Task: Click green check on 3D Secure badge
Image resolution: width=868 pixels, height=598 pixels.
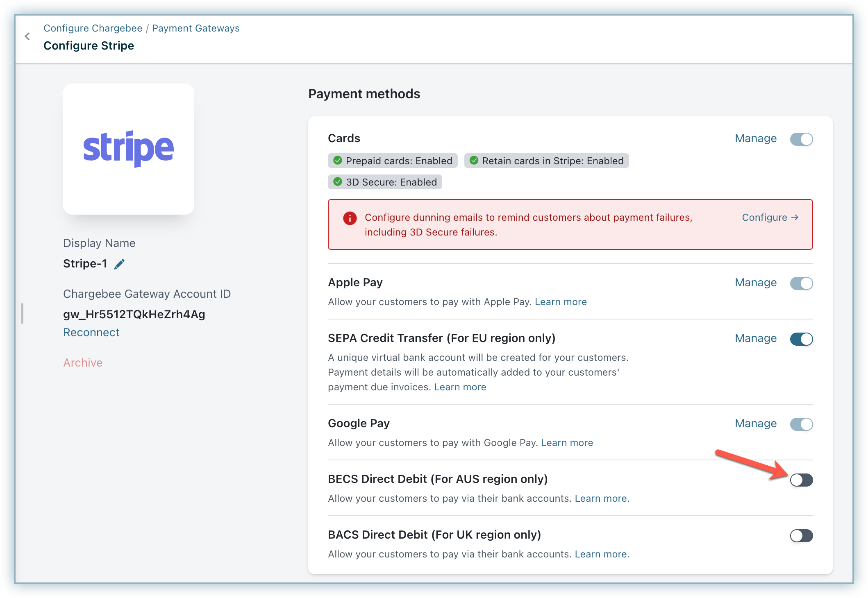Action: click(x=338, y=182)
